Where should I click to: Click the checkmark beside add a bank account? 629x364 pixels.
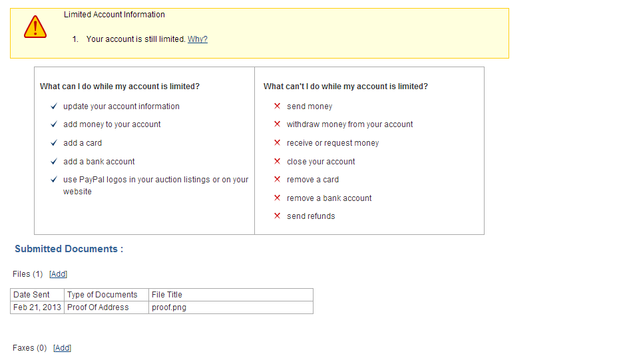(54, 162)
